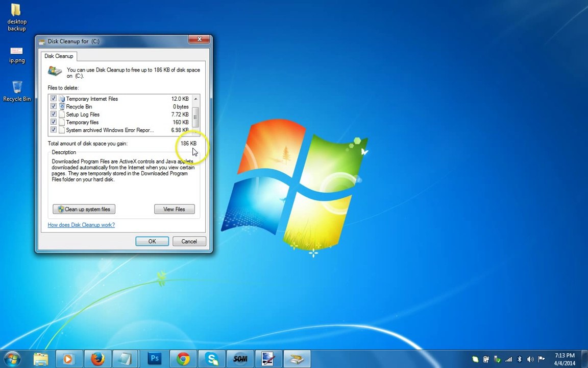Click the files list scroll up arrow
The width and height of the screenshot is (588, 368).
point(195,99)
